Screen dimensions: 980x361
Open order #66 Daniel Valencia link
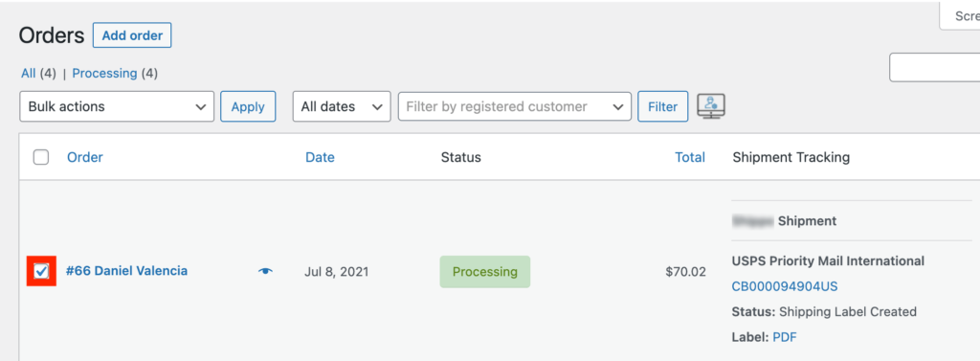(126, 271)
